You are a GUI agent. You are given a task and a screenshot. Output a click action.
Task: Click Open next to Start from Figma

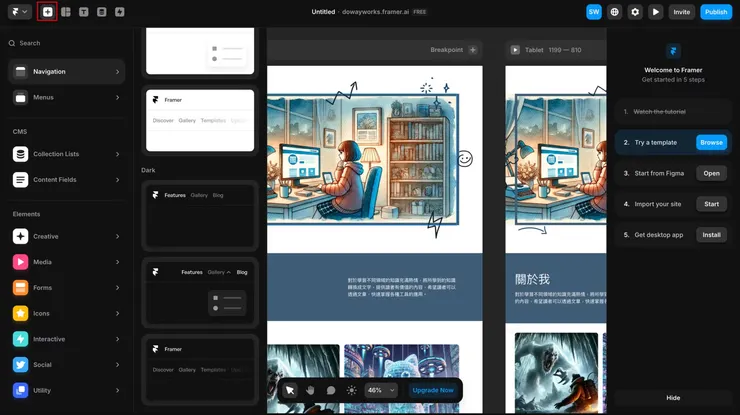point(711,173)
